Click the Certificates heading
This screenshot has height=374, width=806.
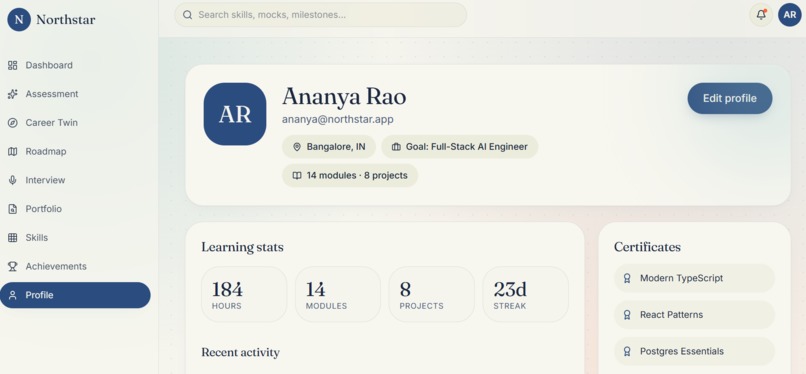[647, 247]
